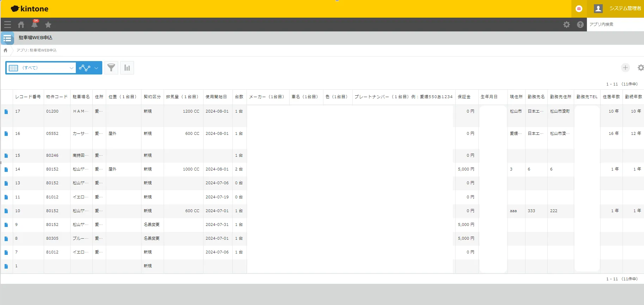Screen dimensions: 644x305
Task: Open the help question mark icon
Action: click(580, 25)
